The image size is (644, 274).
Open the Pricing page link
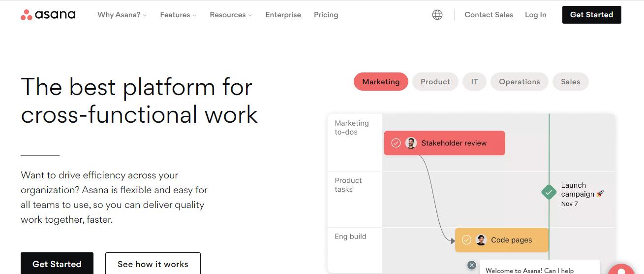(x=326, y=15)
